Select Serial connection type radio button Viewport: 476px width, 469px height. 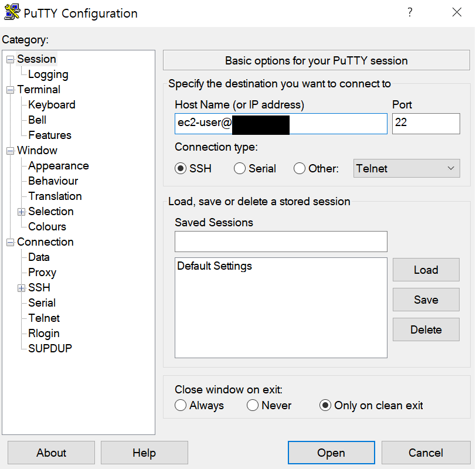tap(240, 168)
